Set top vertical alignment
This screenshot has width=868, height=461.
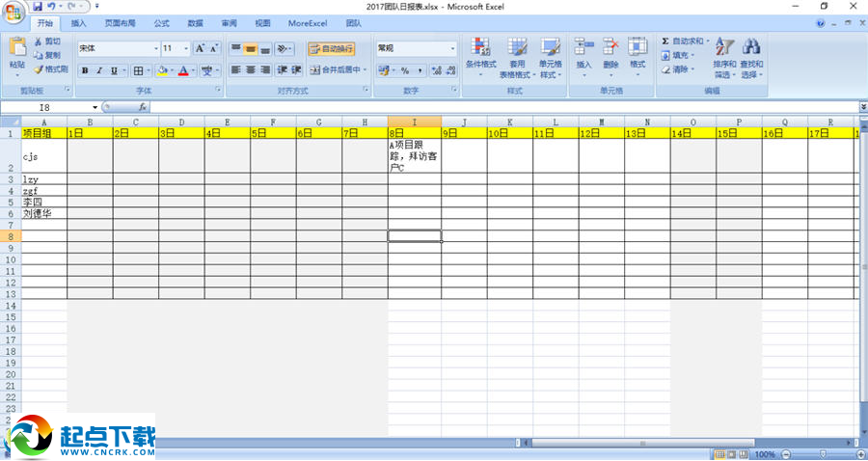coord(236,48)
